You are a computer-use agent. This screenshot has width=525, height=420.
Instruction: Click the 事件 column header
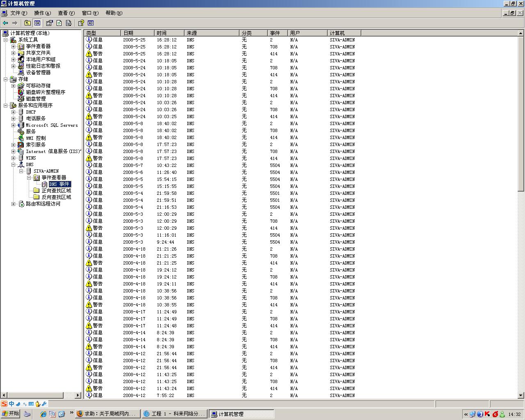click(277, 33)
